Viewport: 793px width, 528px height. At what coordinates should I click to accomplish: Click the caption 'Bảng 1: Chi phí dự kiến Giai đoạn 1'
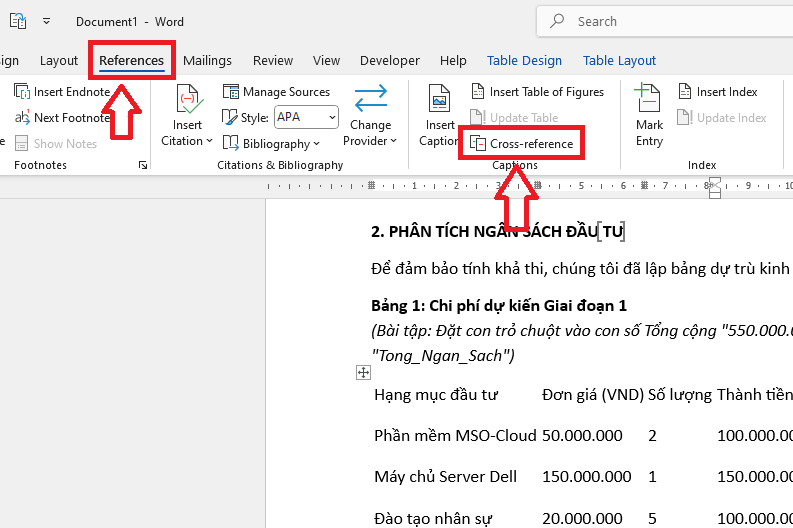click(x=499, y=305)
